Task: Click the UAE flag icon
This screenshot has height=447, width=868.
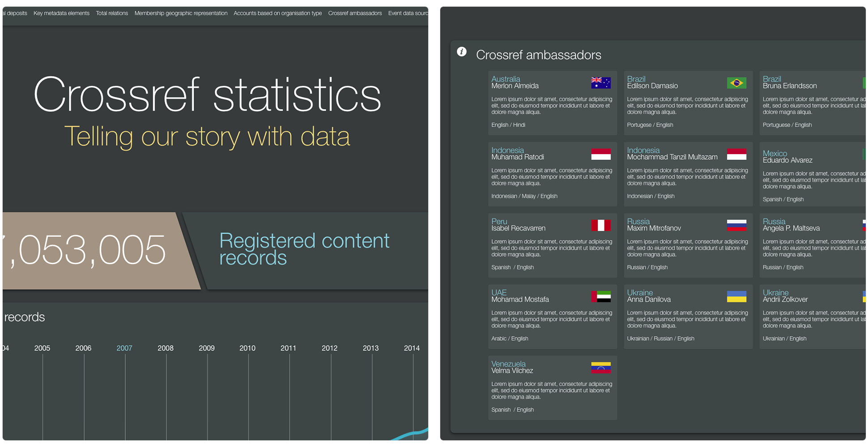Action: pos(600,296)
